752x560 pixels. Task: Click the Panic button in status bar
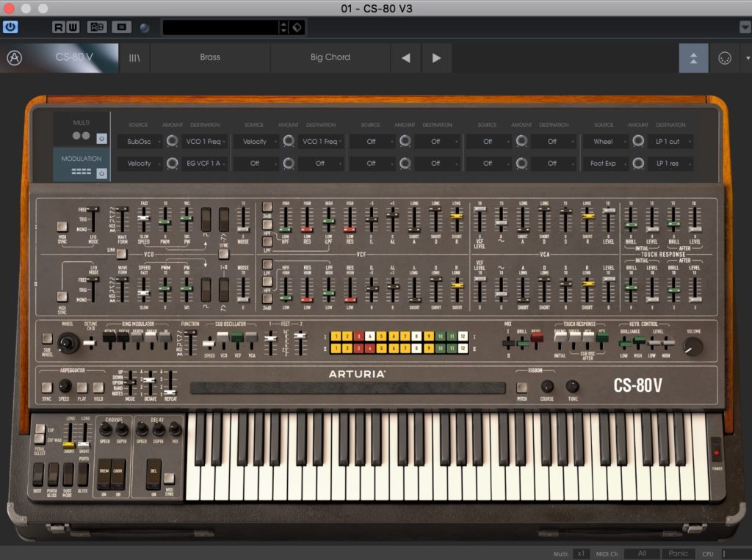[x=678, y=553]
